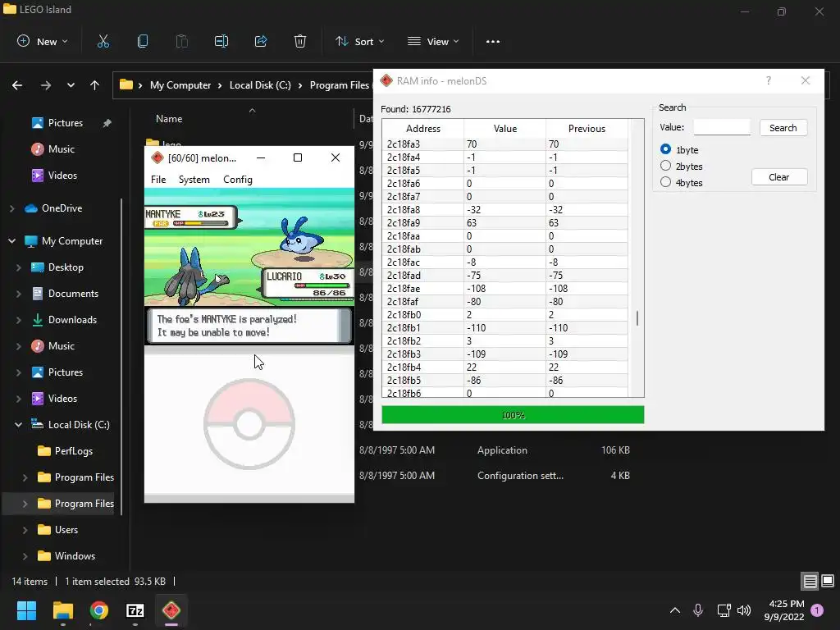The width and height of the screenshot is (840, 630).
Task: Click the Delete trash icon in Explorer
Action: click(300, 41)
